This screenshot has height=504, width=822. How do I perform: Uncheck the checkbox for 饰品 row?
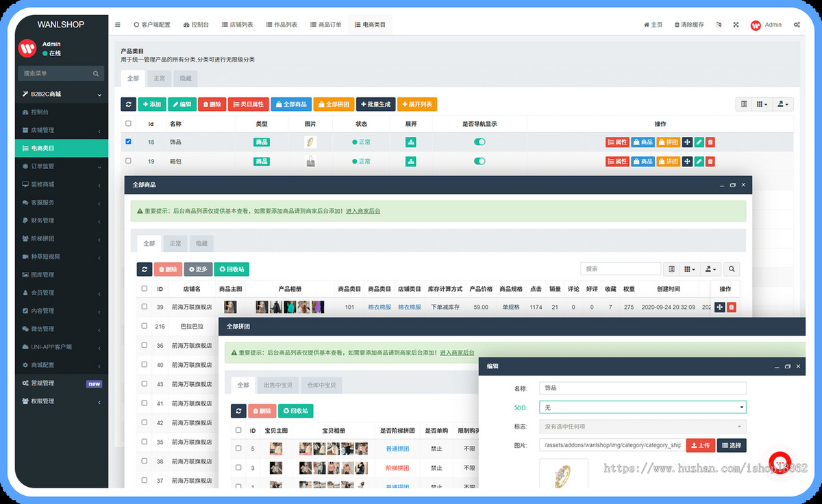pyautogui.click(x=128, y=142)
